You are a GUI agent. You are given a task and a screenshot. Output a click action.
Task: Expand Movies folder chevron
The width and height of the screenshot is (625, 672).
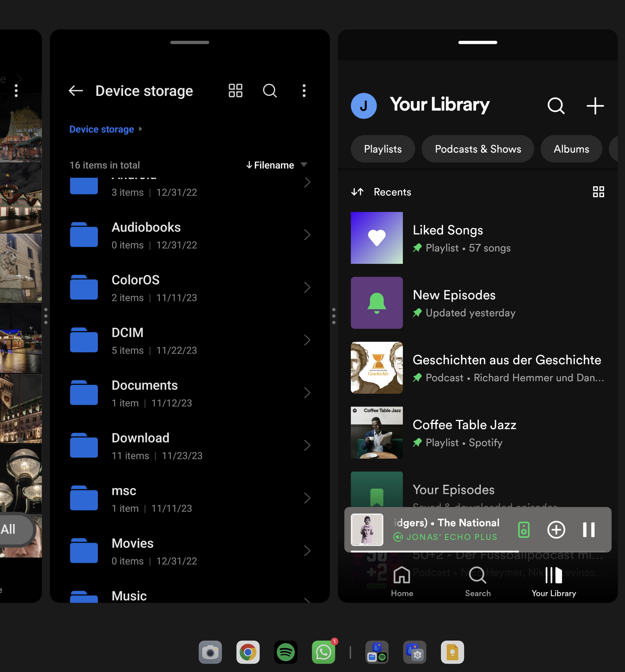point(307,551)
